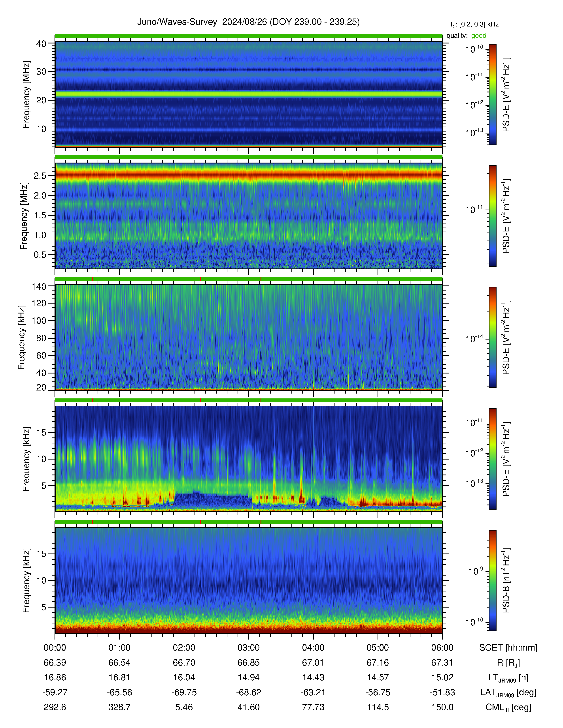Click the second panel color bar
This screenshot has width=563, height=728.
[492, 216]
